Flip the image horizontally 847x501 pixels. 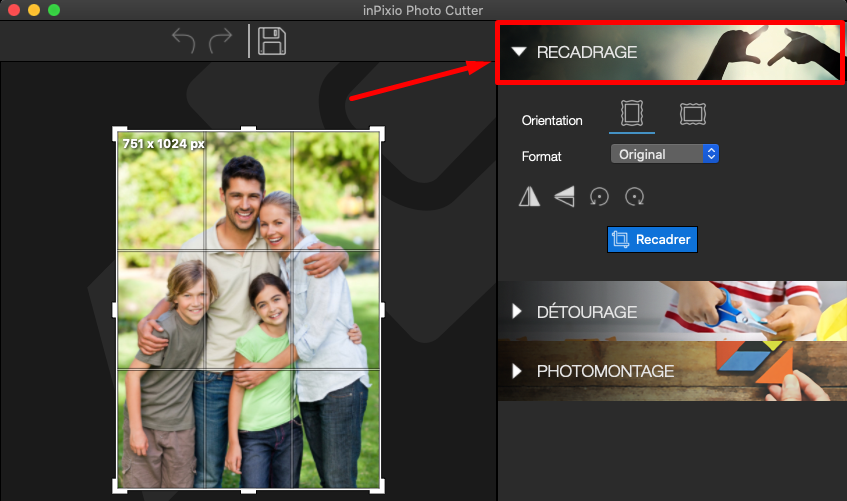coord(529,196)
